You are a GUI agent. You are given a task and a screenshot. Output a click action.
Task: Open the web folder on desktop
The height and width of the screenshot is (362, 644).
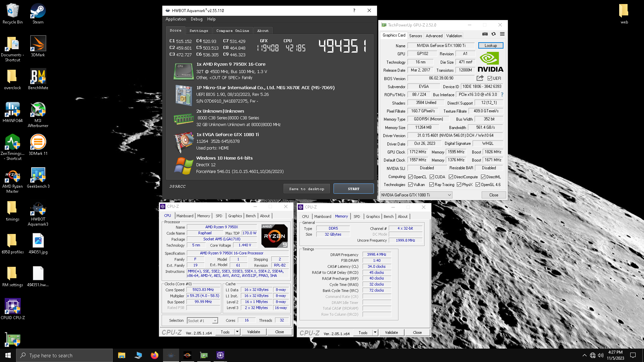624,14
